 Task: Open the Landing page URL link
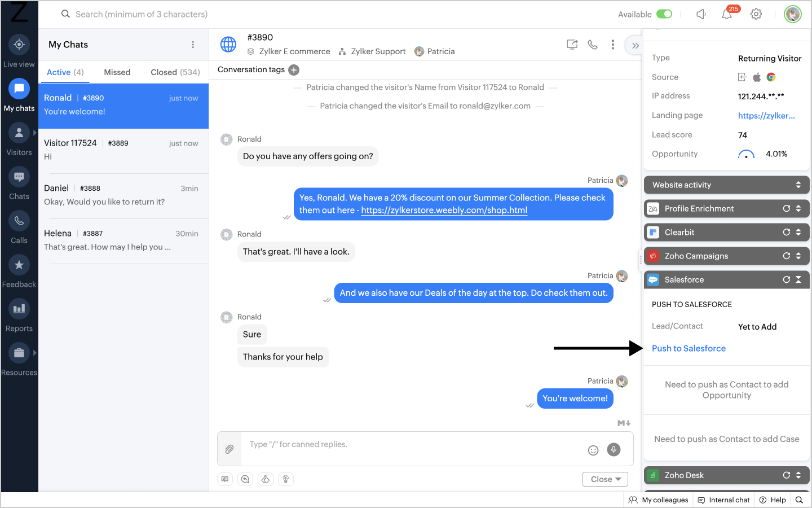coord(766,116)
